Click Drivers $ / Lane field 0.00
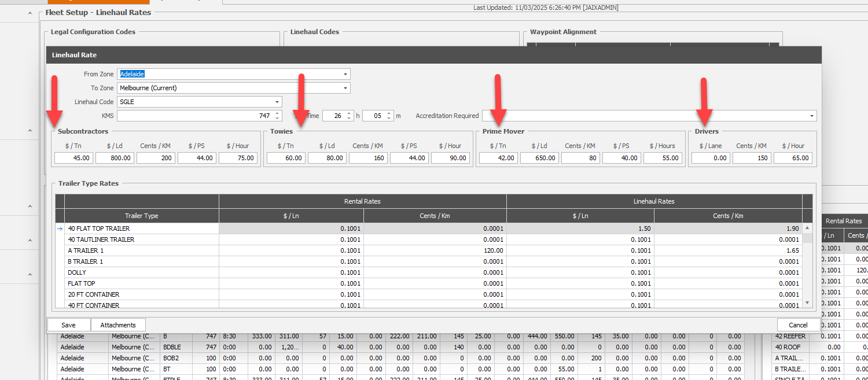Viewport: 868px width, 380px height. pos(711,158)
